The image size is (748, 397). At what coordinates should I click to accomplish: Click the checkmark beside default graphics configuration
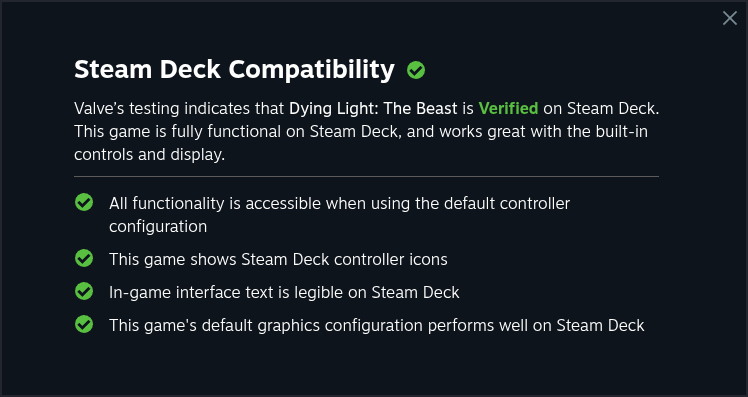coord(84,324)
